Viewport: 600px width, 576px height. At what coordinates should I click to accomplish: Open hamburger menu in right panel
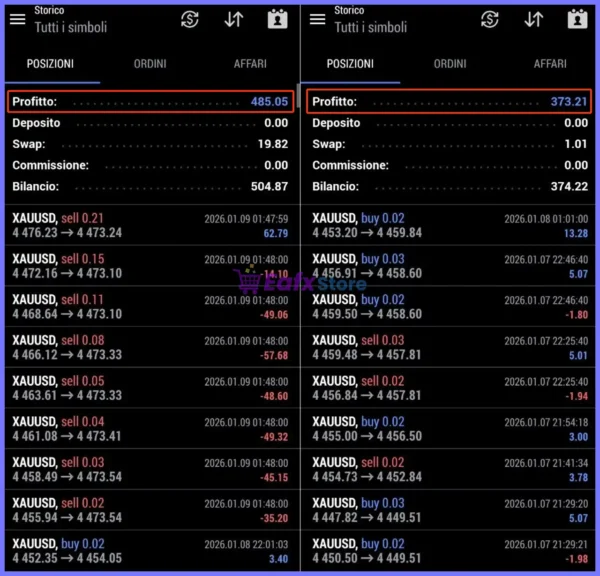[x=318, y=19]
